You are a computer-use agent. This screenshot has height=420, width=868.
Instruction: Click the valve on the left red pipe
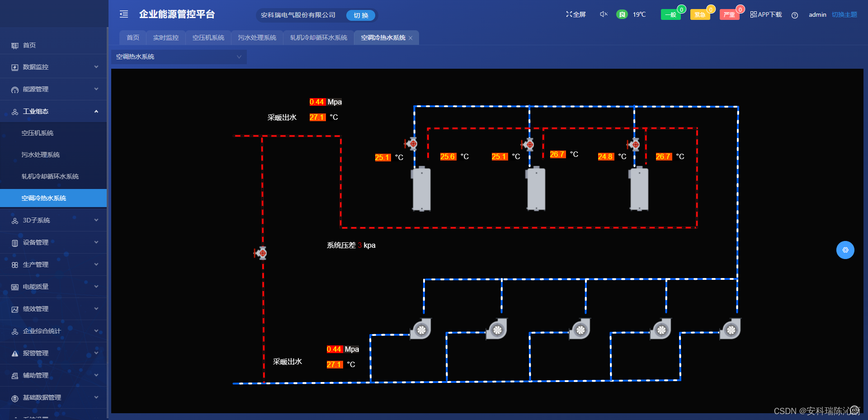click(x=260, y=253)
